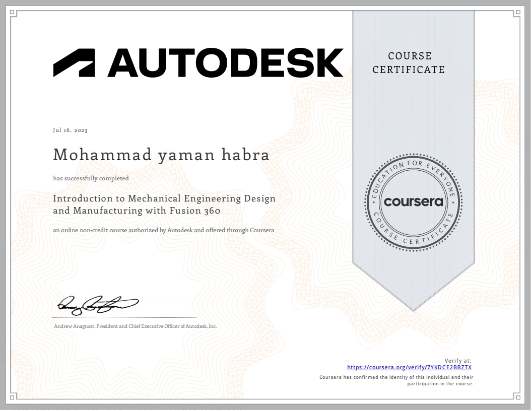Click the "an online non-credit course" sentence
This screenshot has width=532, height=411.
click(x=164, y=230)
